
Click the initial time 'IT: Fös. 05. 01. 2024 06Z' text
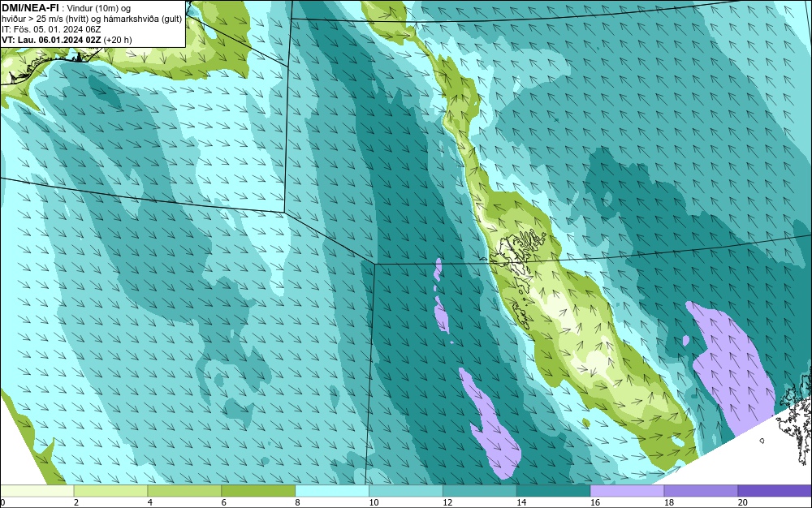pyautogui.click(x=50, y=29)
